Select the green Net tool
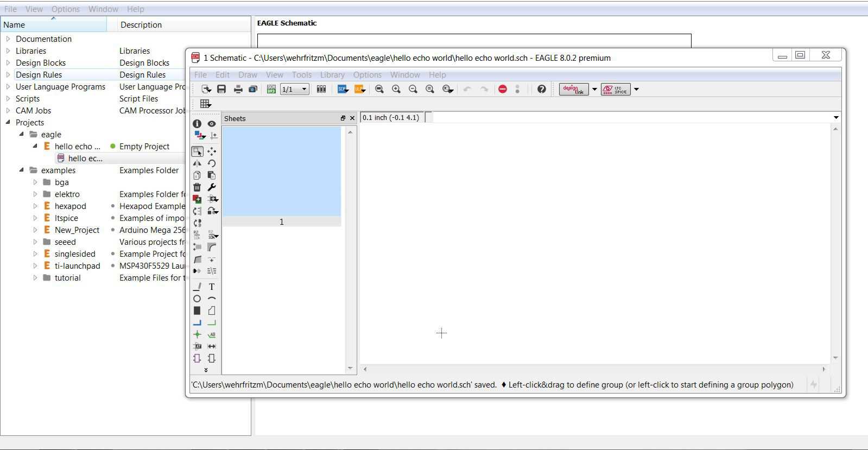Screen dimensions: 868x450 point(212,322)
